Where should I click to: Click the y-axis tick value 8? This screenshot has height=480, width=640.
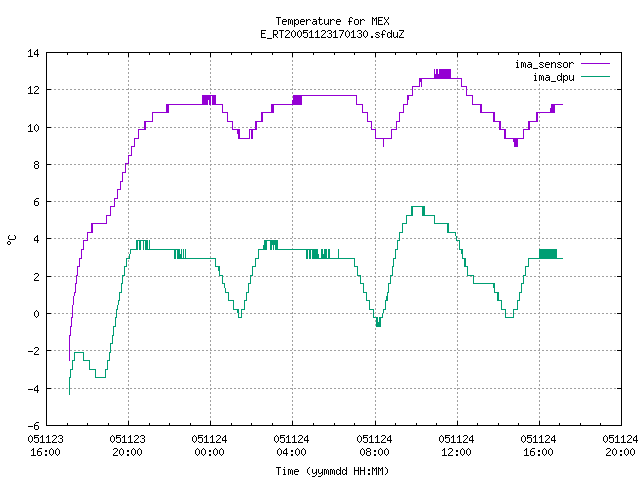tap(36, 165)
